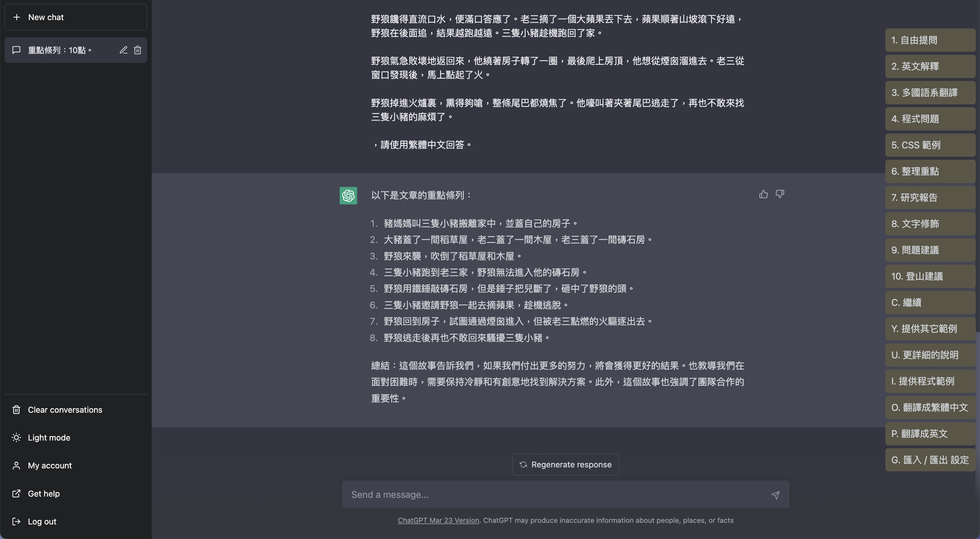Open the ChatGPT Mar 23 Version link

[438, 520]
